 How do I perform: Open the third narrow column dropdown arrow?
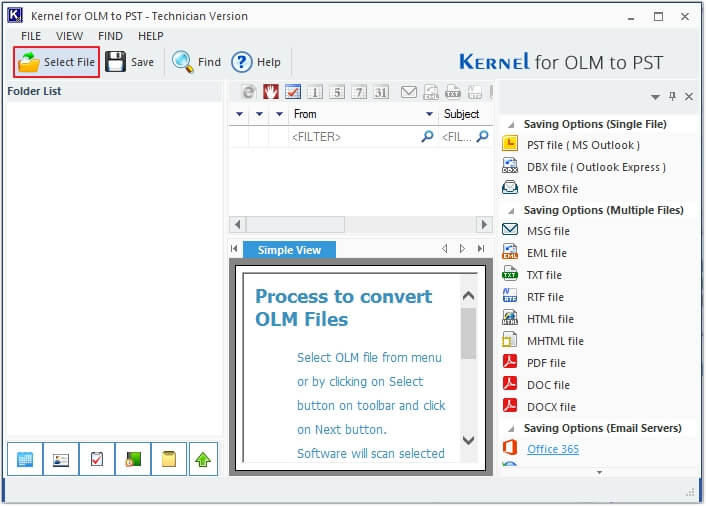(279, 114)
